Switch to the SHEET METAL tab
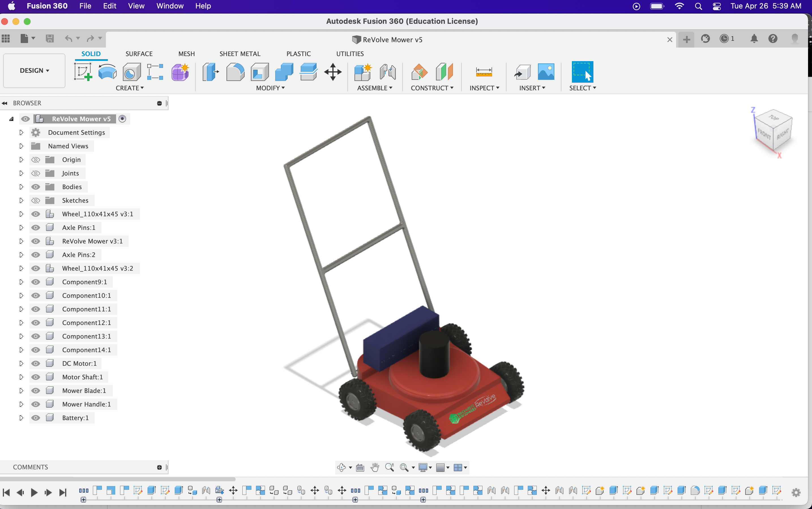This screenshot has height=509, width=812. 240,54
